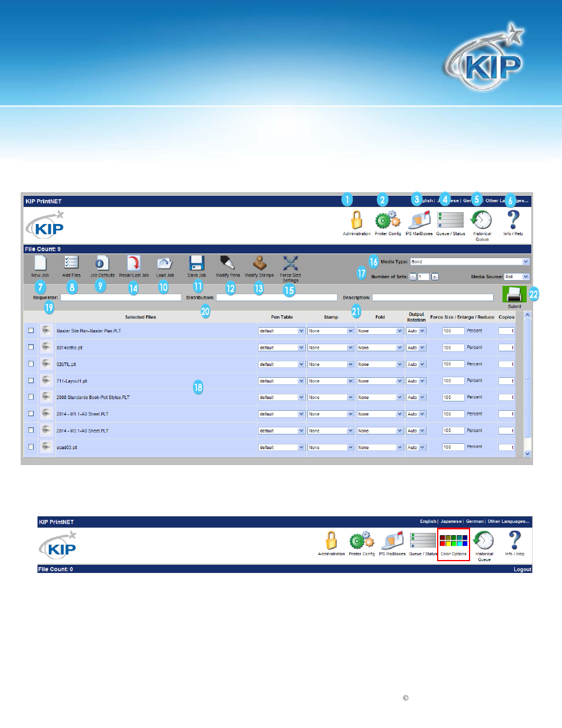Preview the 02UTL.plt file with eye icon

[x=46, y=364]
